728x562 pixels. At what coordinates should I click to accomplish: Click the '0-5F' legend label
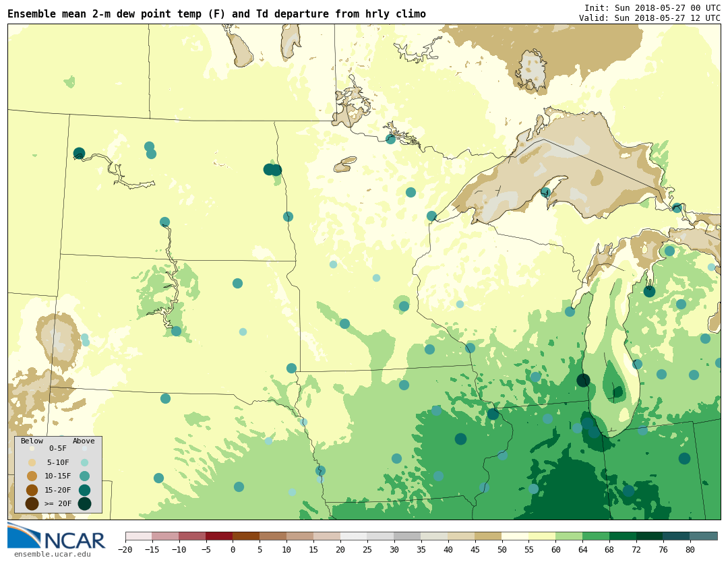pyautogui.click(x=58, y=448)
